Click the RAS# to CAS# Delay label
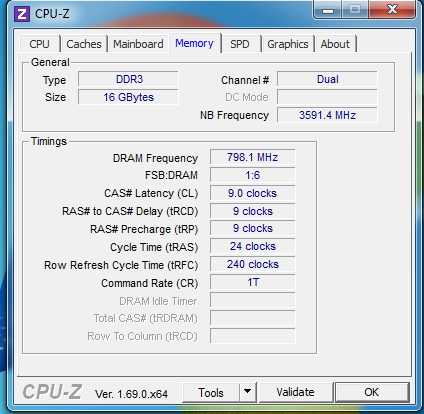This screenshot has width=424, height=414. point(130,211)
